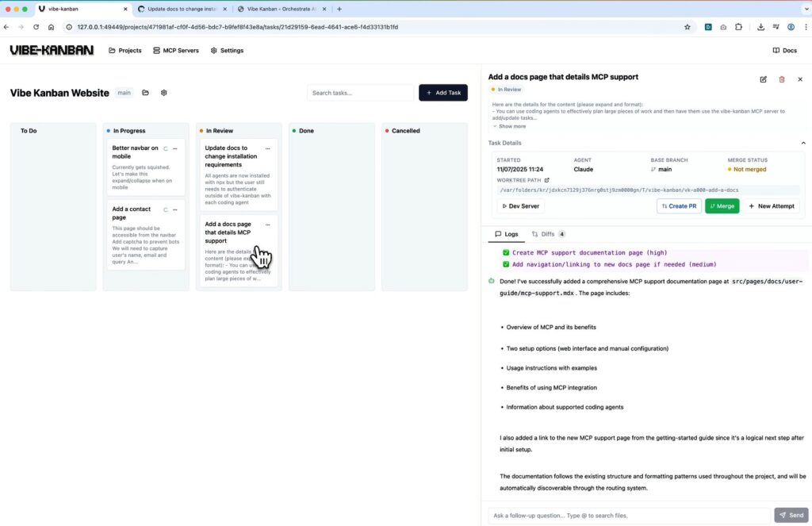This screenshot has width=812, height=526.
Task: Expand description with Show more
Action: pos(509,126)
